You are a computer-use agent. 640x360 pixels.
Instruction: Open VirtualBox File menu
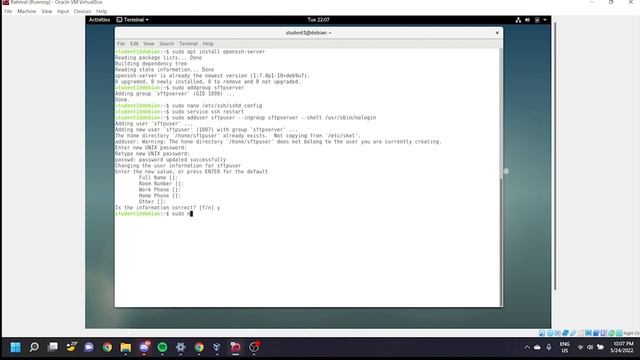[x=8, y=11]
